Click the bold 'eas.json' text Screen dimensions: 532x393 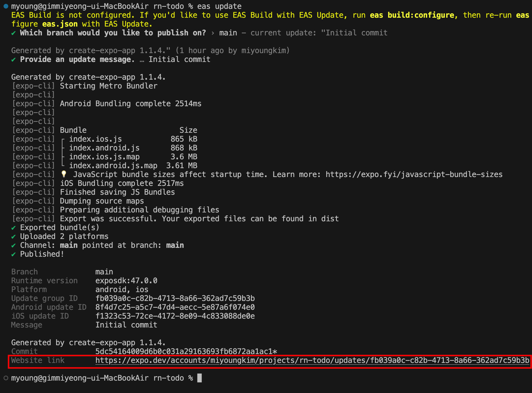point(60,24)
